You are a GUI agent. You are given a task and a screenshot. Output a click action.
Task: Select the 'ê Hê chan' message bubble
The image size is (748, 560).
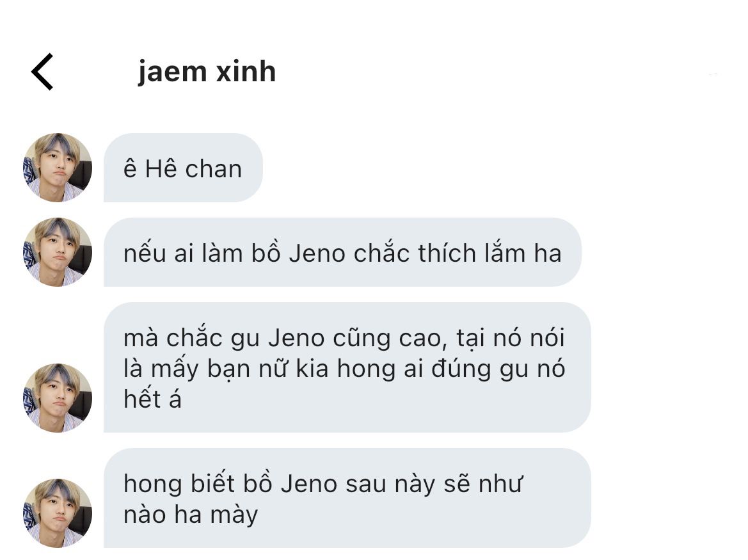click(183, 168)
